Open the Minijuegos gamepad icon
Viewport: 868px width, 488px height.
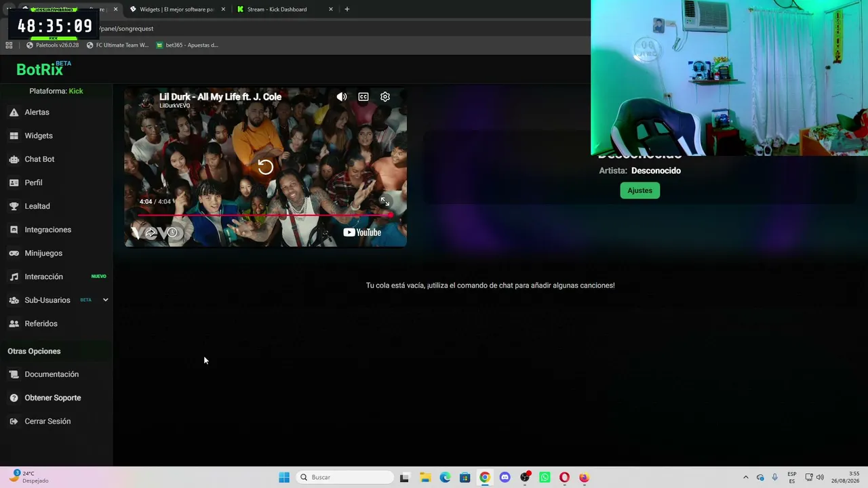[14, 253]
